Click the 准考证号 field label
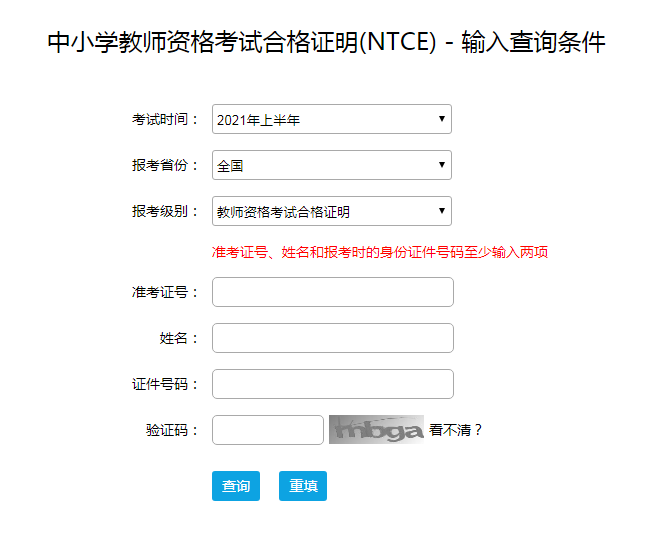This screenshot has height=544, width=658. point(166,292)
